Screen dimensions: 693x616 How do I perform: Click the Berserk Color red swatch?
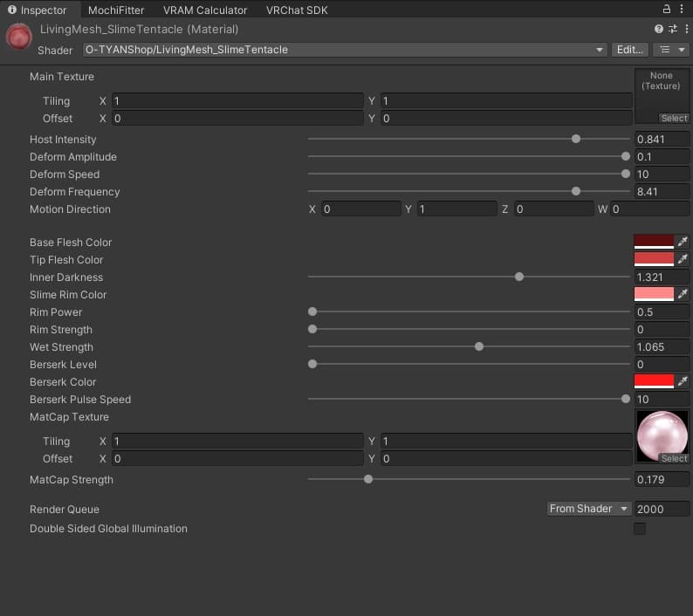click(654, 381)
